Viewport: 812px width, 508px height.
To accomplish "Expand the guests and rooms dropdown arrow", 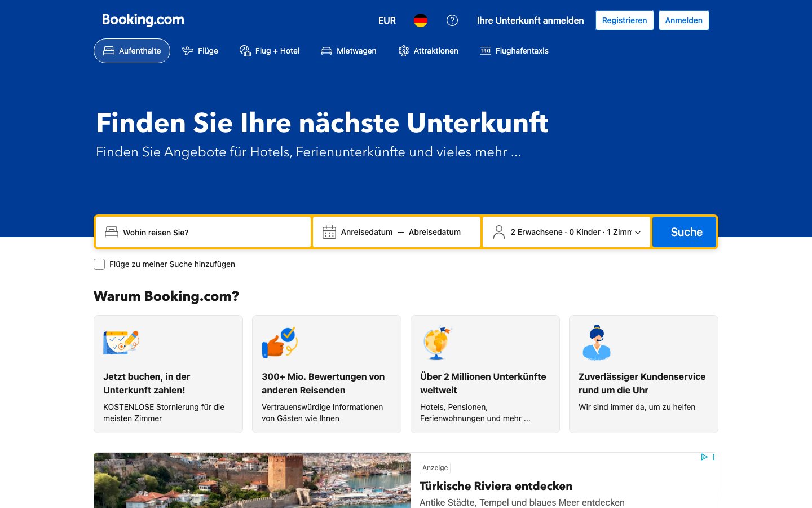I will (x=638, y=233).
